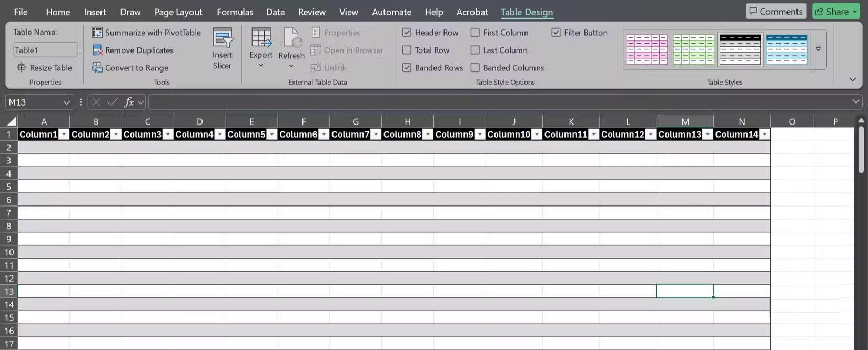Click the Refresh icon
The height and width of the screenshot is (350, 868).
pyautogui.click(x=291, y=38)
